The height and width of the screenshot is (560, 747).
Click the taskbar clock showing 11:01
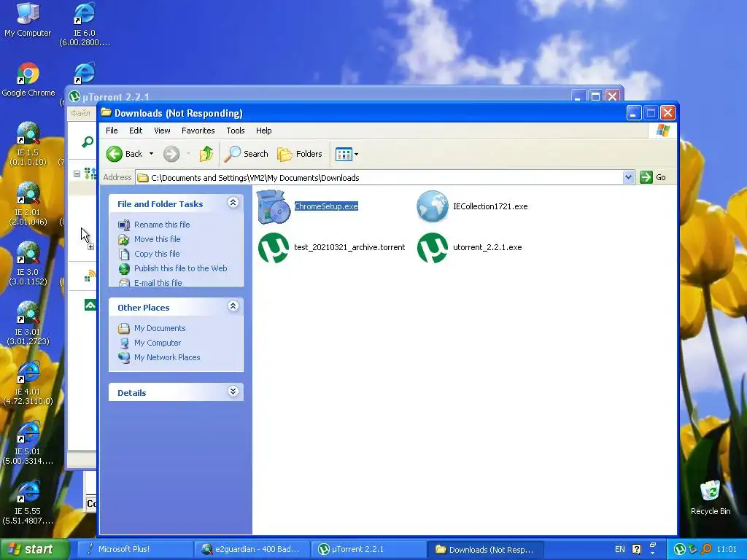pyautogui.click(x=727, y=549)
